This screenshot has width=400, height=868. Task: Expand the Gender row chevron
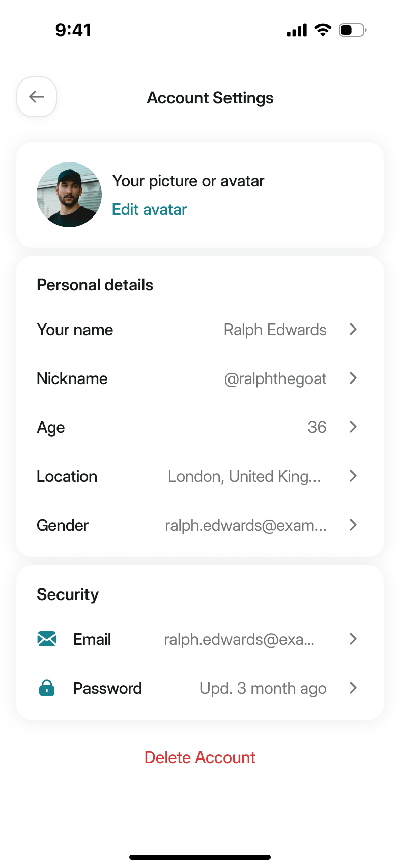[x=353, y=525]
